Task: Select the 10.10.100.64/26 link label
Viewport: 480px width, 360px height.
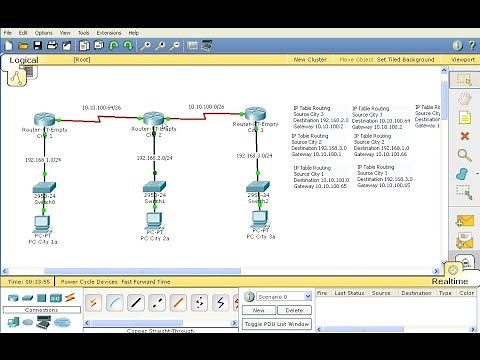Action: tap(102, 108)
